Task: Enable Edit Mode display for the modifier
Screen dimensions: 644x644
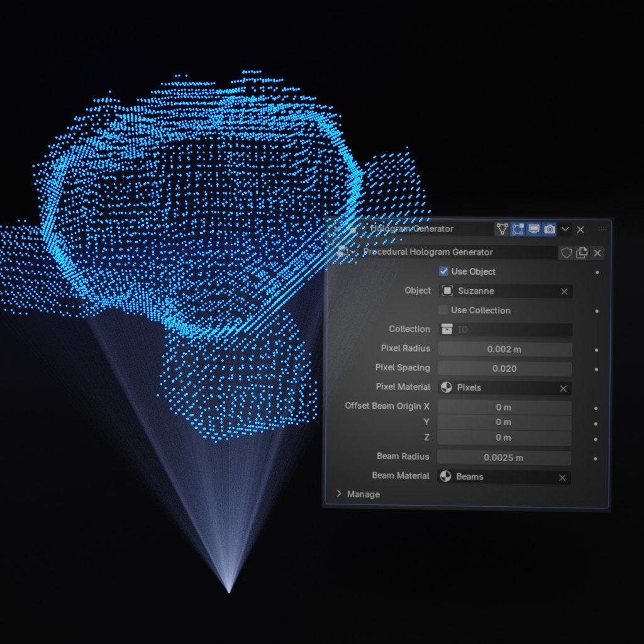Action: [x=518, y=230]
